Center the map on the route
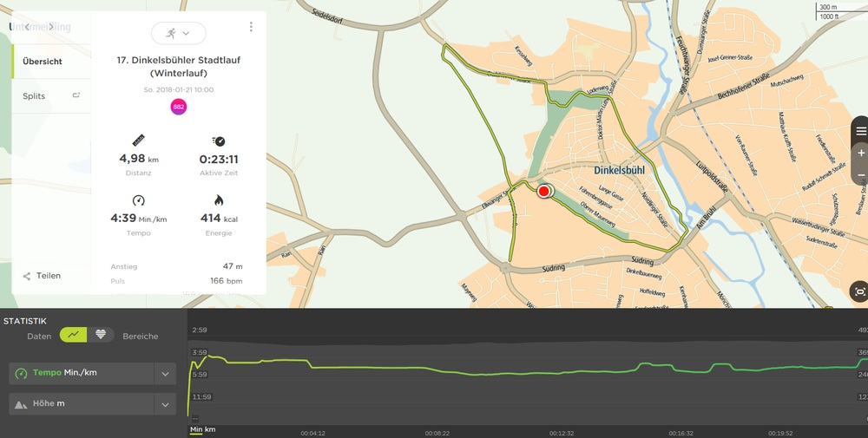 (859, 292)
